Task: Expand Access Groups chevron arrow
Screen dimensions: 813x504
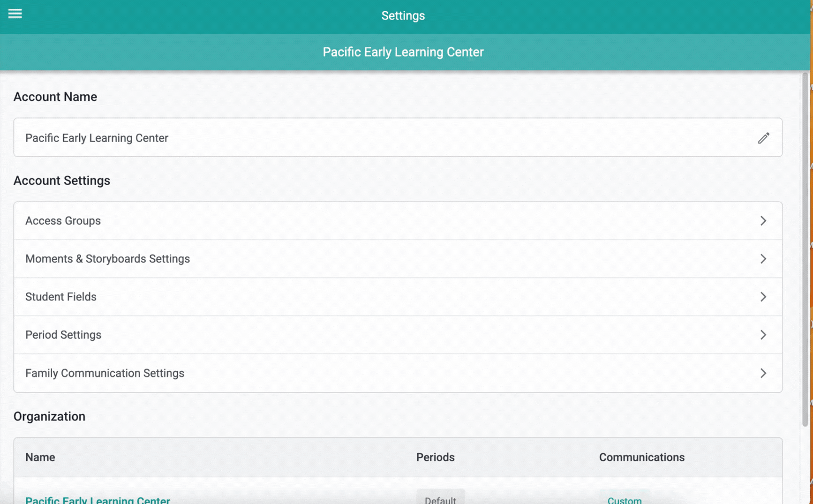Action: point(763,221)
